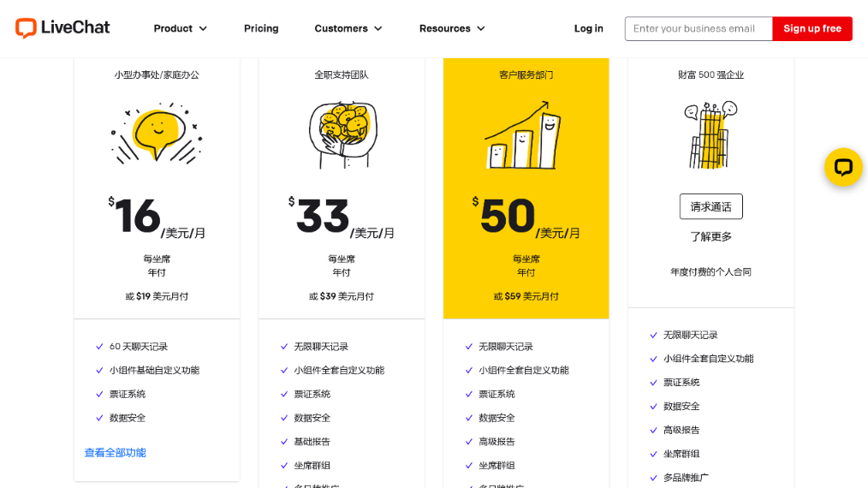
Task: Click the growing bar chart illustration
Action: [525, 136]
